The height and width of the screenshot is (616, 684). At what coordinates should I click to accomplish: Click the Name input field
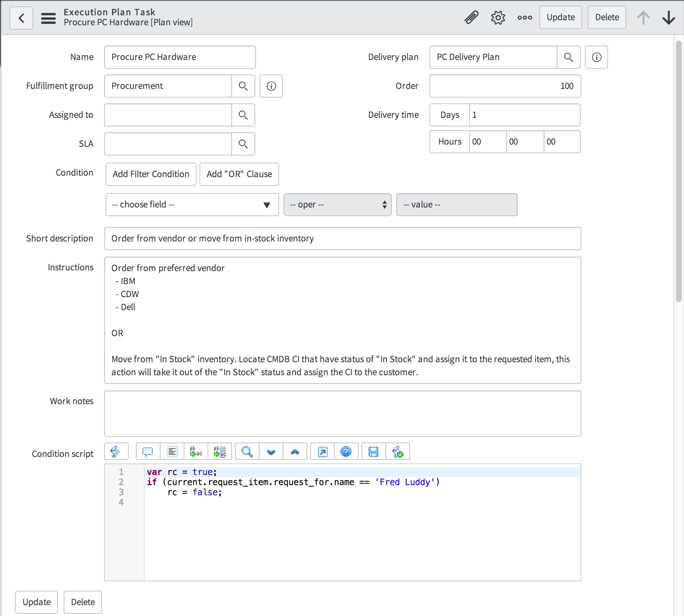click(180, 57)
